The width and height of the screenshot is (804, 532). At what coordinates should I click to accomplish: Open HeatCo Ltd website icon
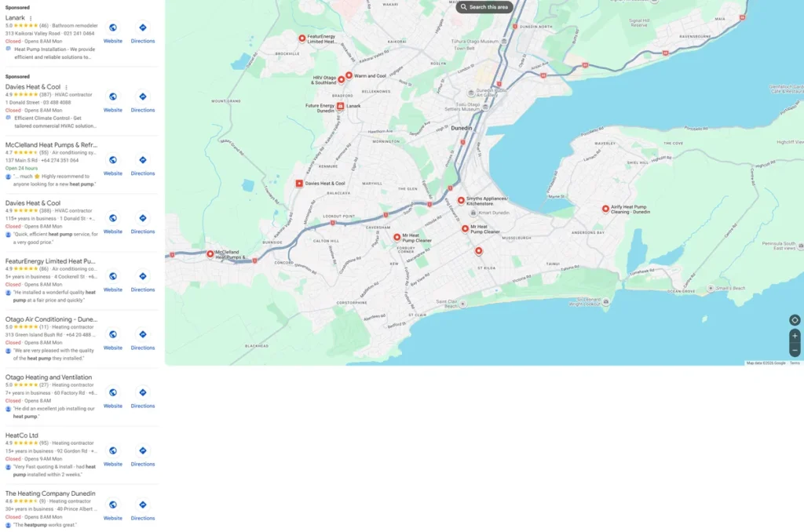tap(113, 451)
